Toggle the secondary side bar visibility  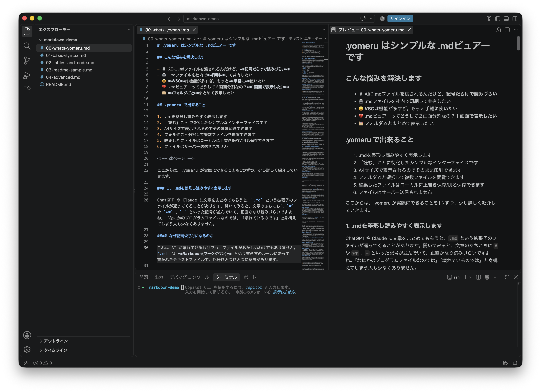point(515,19)
